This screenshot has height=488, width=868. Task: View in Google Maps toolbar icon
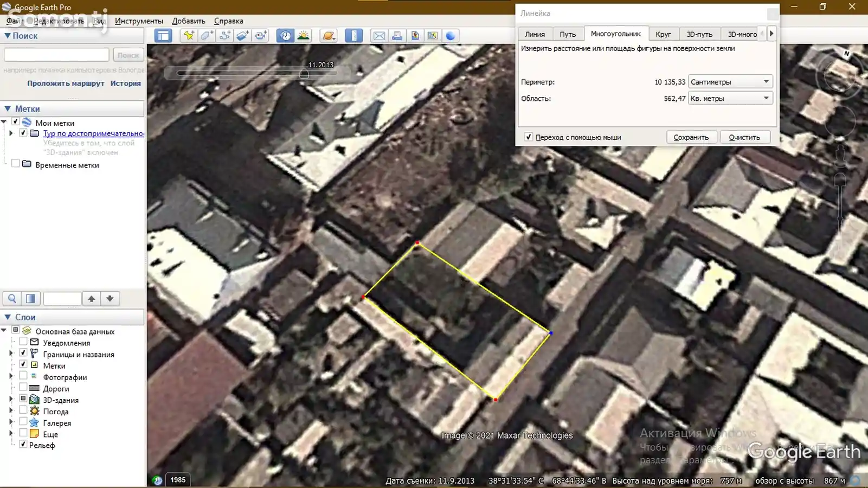coord(433,36)
